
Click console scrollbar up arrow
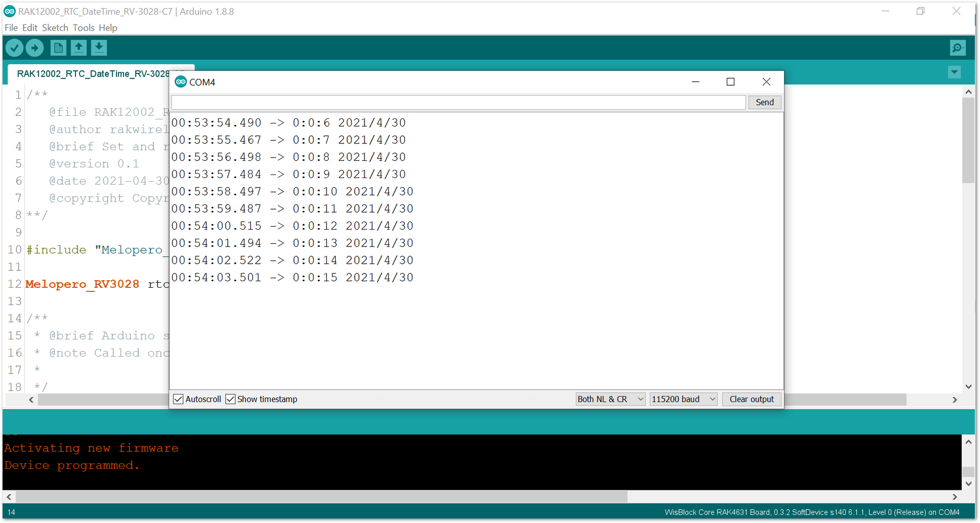pos(968,442)
